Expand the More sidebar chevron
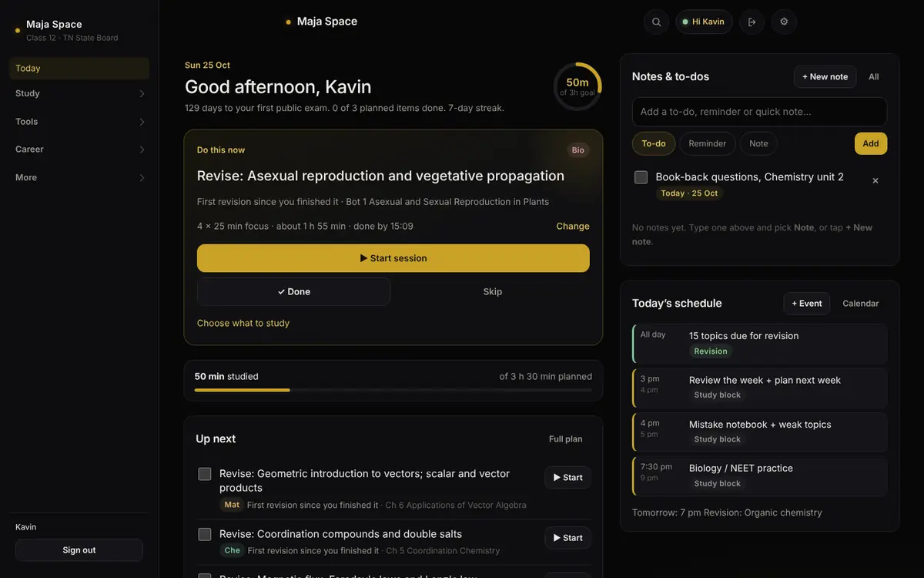This screenshot has height=578, width=924. [x=142, y=178]
